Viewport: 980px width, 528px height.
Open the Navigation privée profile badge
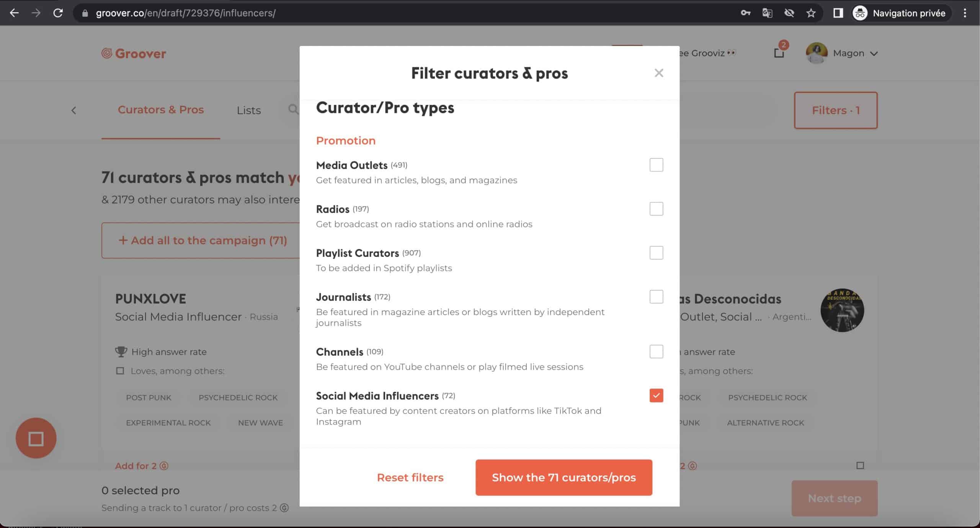click(901, 13)
